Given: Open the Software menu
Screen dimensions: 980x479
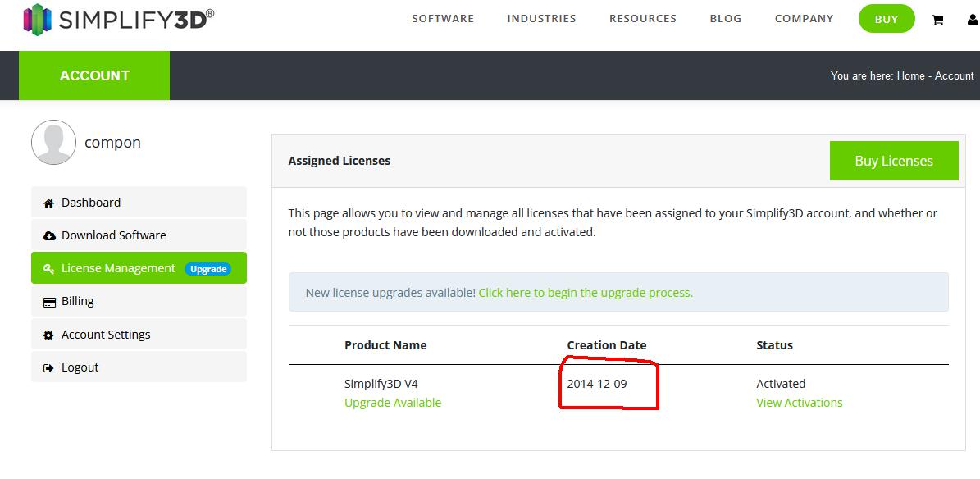Looking at the screenshot, I should tap(443, 19).
